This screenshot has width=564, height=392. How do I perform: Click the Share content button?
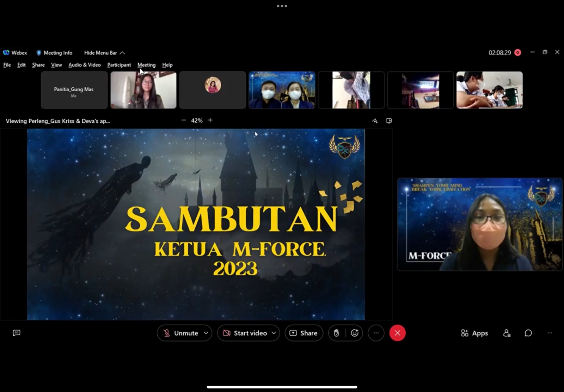(x=304, y=333)
